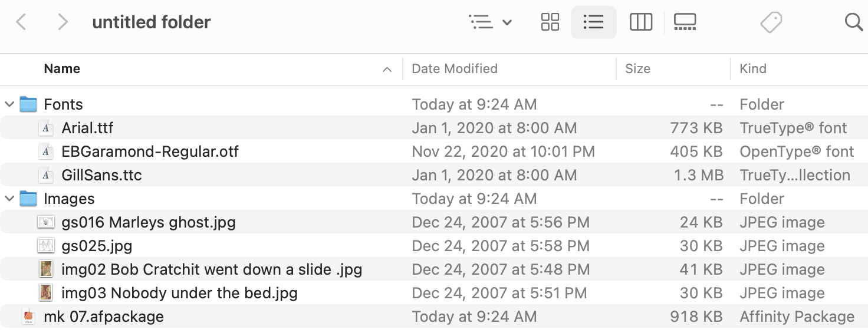Click date Dec 24, 2007 at 5:56 PM
The width and height of the screenshot is (868, 336).
(501, 222)
